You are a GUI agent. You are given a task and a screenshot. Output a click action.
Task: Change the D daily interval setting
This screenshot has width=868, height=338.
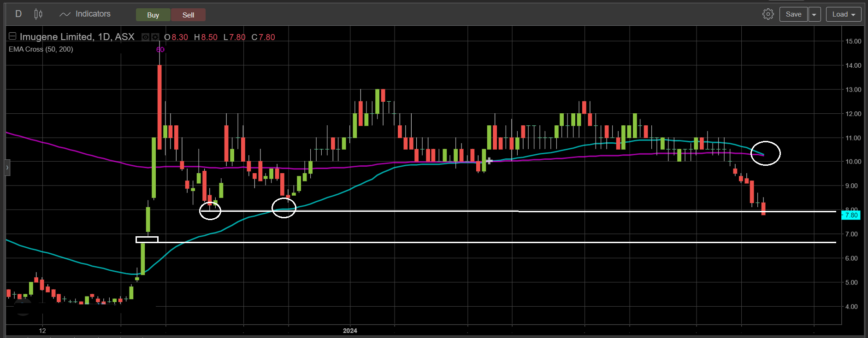pos(18,14)
